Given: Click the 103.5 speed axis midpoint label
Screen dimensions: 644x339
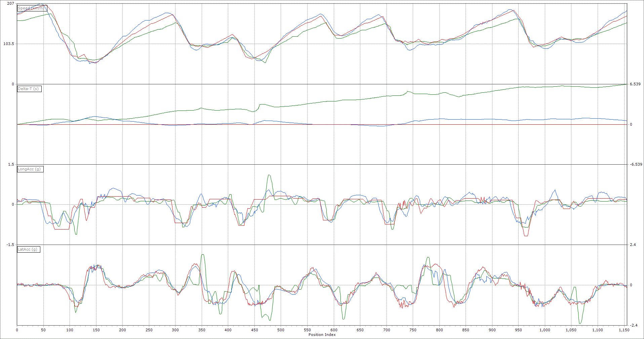Looking at the screenshot, I should [9, 44].
